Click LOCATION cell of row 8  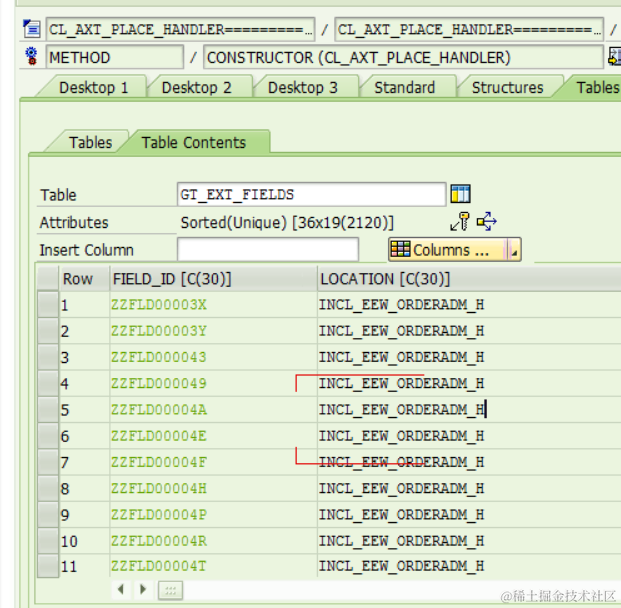tap(469, 488)
